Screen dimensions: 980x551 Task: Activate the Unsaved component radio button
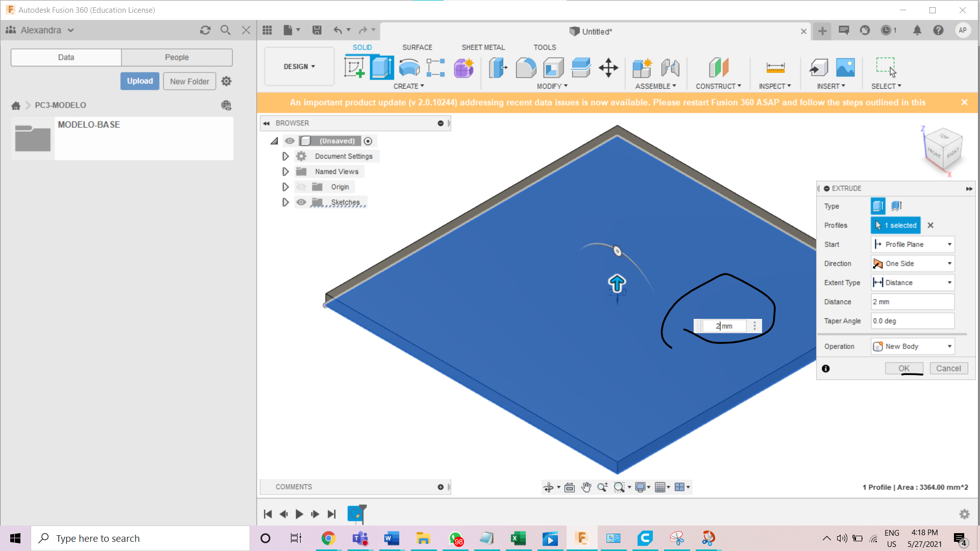[x=368, y=141]
